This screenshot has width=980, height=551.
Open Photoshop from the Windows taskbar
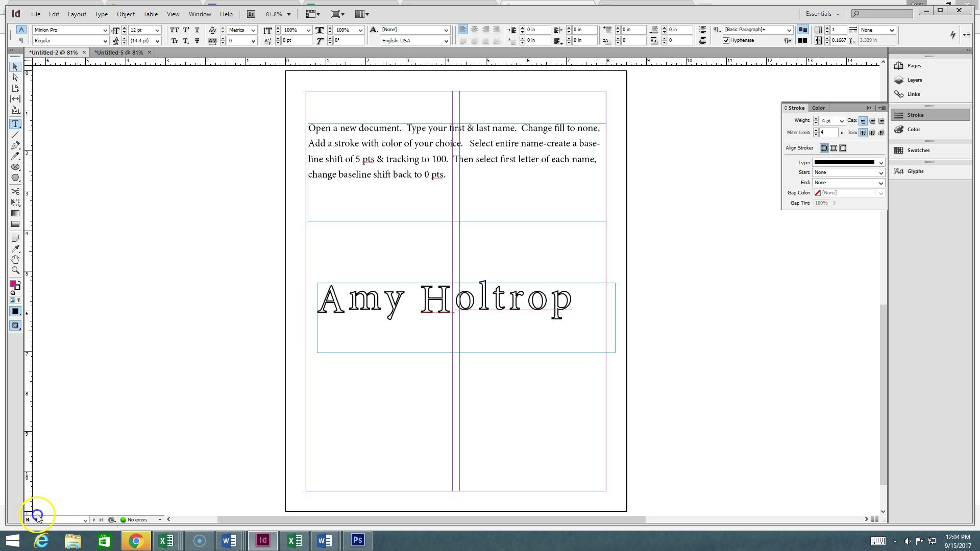357,540
